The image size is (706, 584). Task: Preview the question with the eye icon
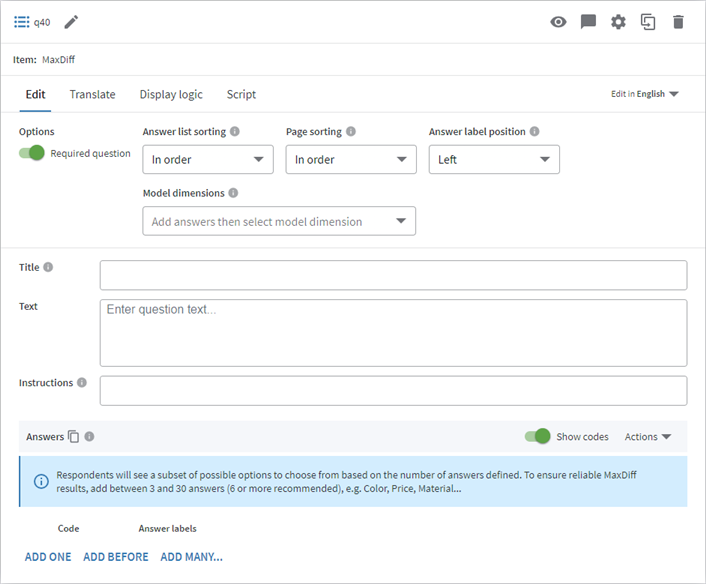point(558,22)
